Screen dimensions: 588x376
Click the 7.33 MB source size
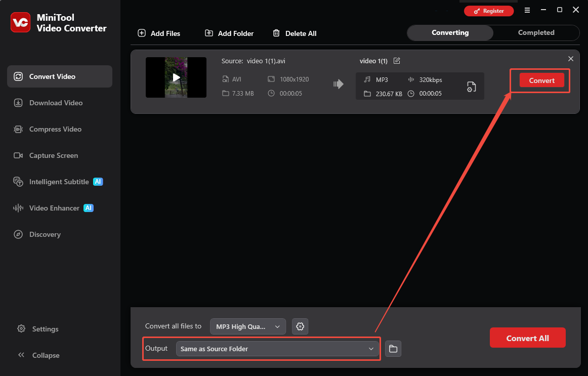pos(243,93)
